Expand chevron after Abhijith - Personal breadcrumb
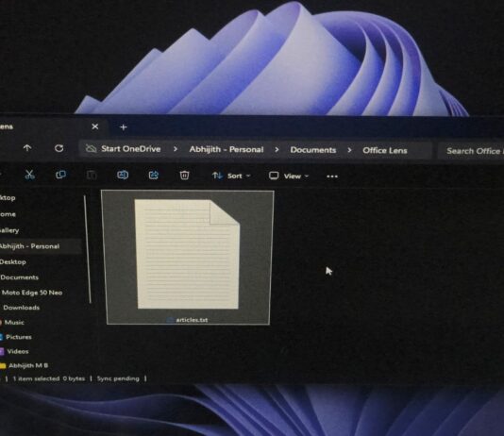504x436 pixels. (277, 150)
